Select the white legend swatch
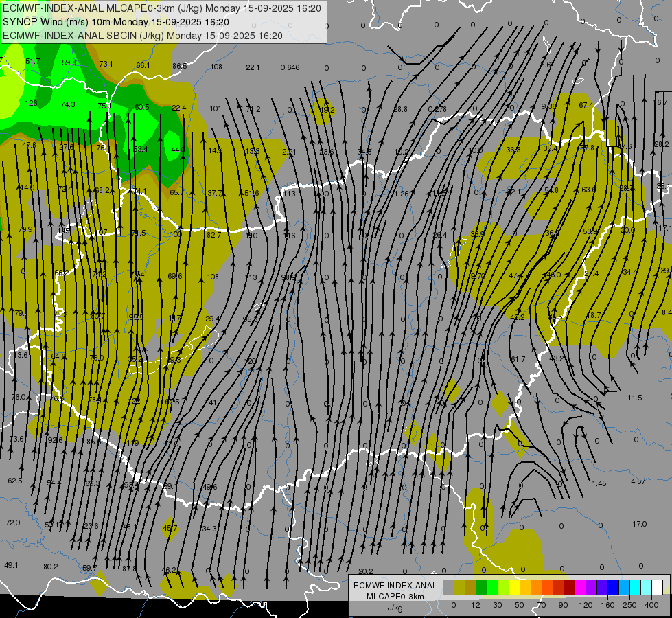 coord(658,587)
